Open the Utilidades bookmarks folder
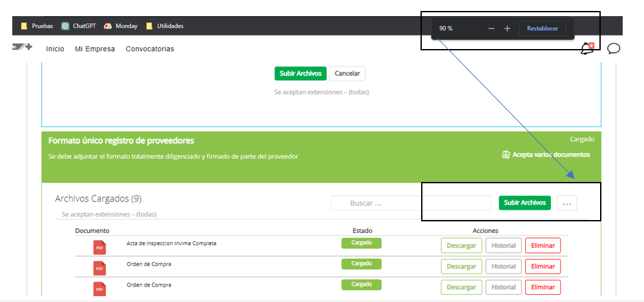The height and width of the screenshot is (302, 644). point(165,26)
